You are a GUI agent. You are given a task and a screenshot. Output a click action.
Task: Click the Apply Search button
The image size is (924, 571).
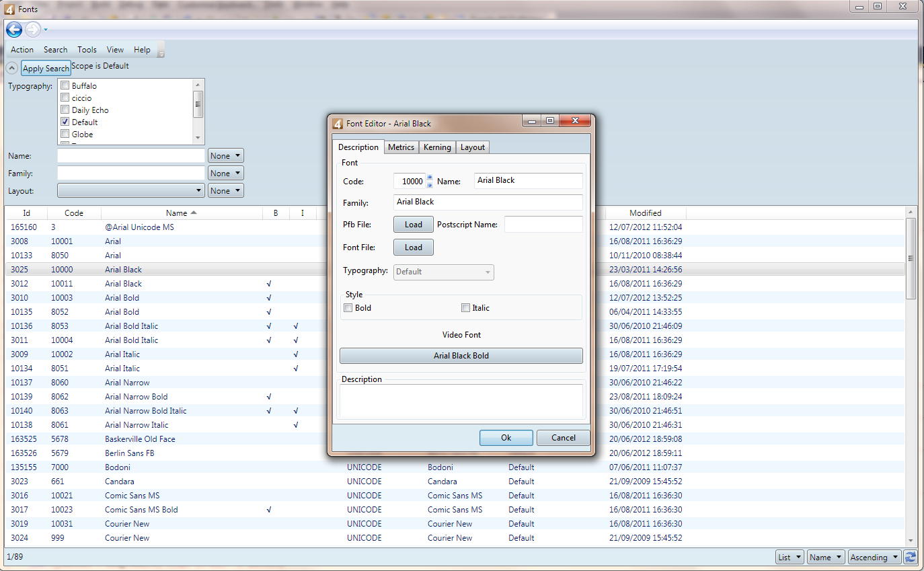tap(46, 68)
